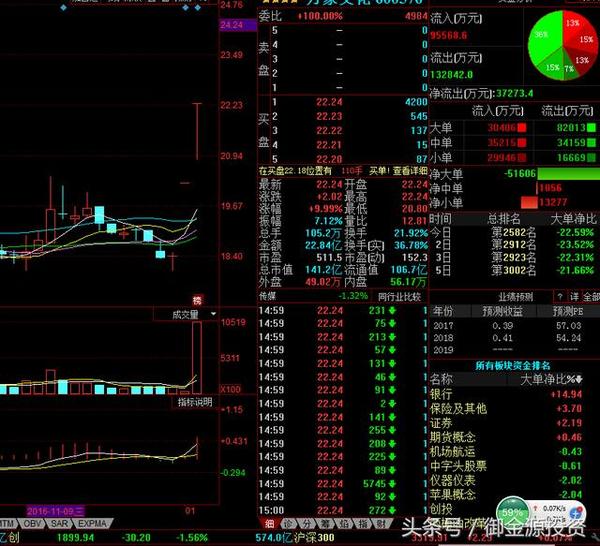Switch to the 筹 tab
This screenshot has width=600, height=546.
click(x=326, y=523)
